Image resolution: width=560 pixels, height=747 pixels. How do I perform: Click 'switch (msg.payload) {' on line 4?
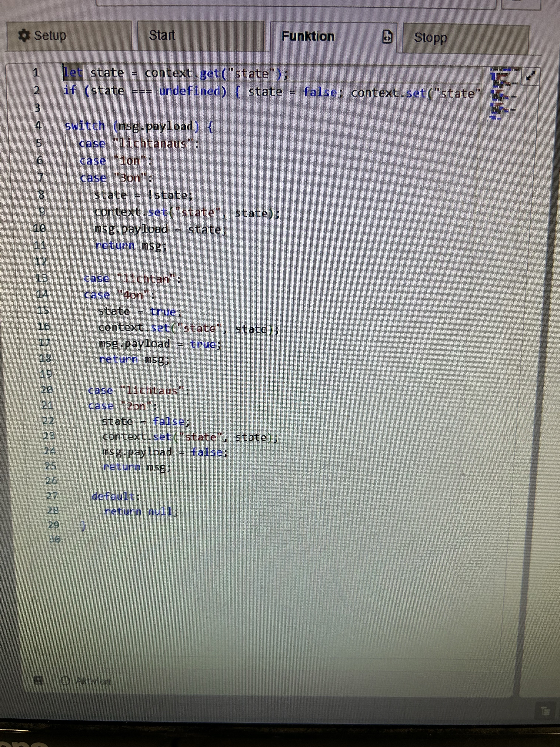point(139,126)
